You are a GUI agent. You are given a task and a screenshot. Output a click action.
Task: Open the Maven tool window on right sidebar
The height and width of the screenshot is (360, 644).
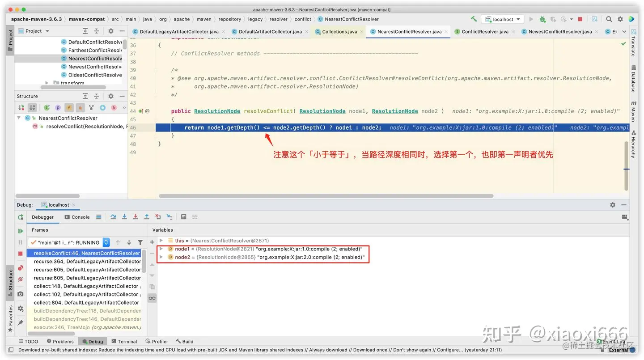point(633,111)
